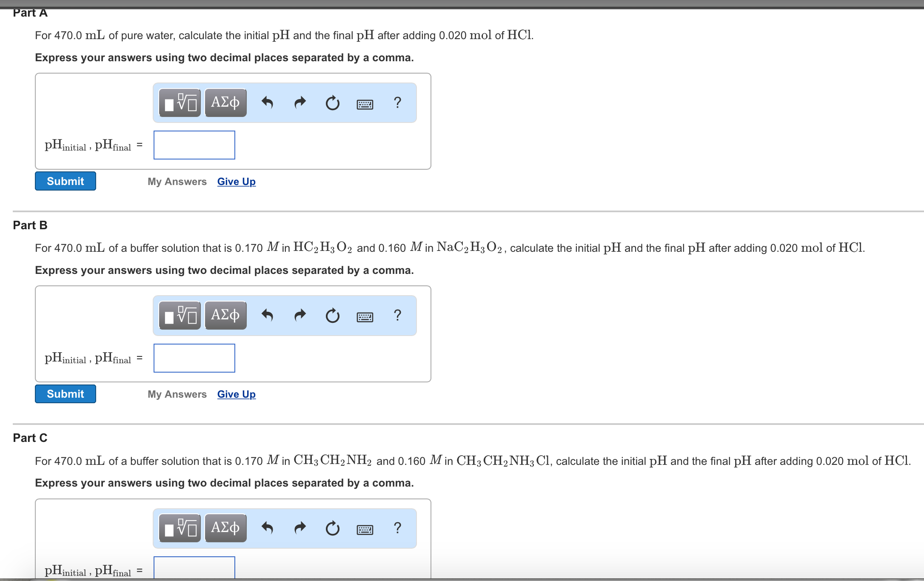Open the Greek symbols (ΑΣφ) menu in Part C
Viewport: 924px width, 581px height.
pyautogui.click(x=225, y=528)
